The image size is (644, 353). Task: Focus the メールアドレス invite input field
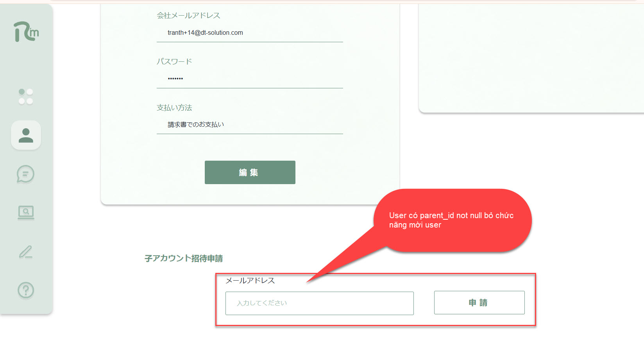(319, 303)
